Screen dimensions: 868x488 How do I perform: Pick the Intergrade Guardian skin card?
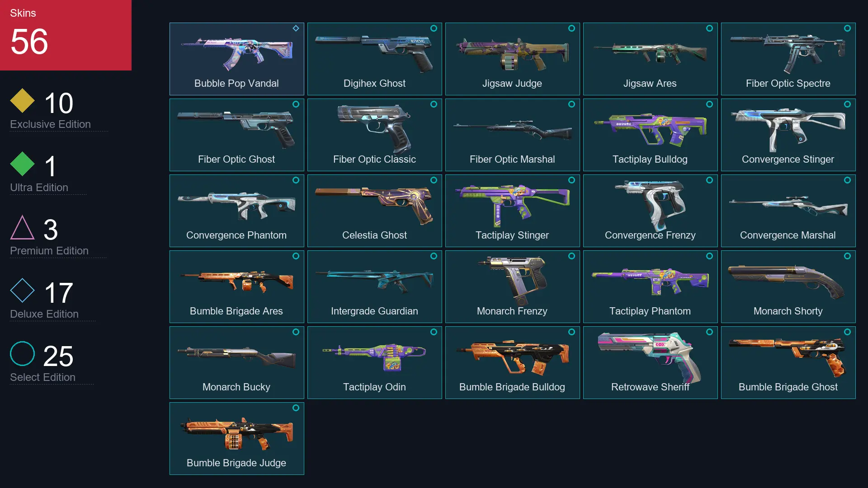[374, 286]
